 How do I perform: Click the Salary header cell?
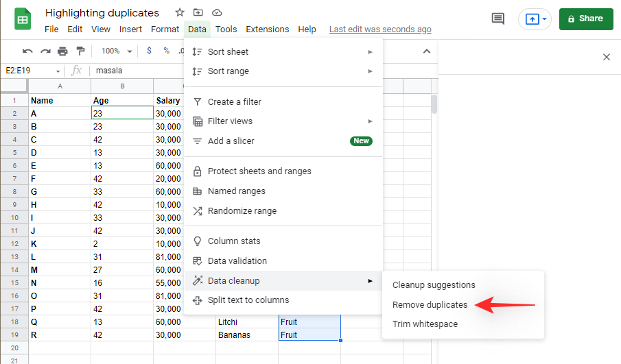coord(169,101)
